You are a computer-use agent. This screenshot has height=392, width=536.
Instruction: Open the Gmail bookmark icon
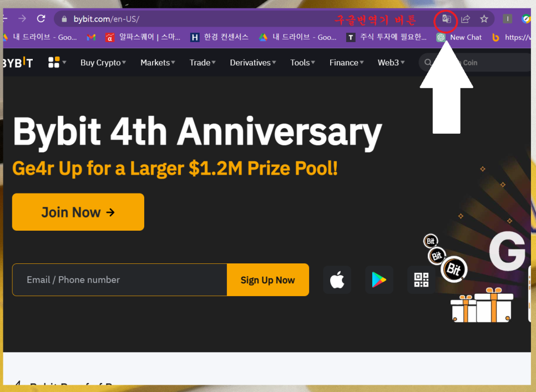[x=91, y=37]
